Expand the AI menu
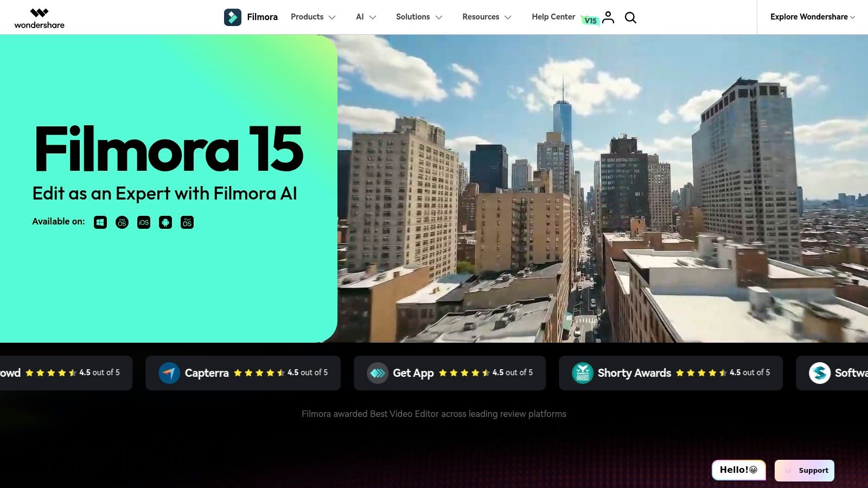Screen dimensions: 868x488 click(366, 17)
